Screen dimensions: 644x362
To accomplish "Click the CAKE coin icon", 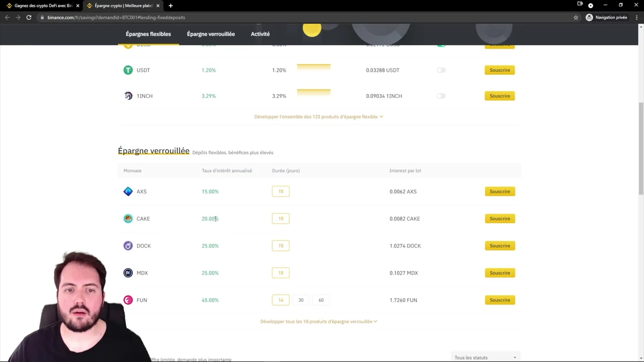I will (x=128, y=218).
